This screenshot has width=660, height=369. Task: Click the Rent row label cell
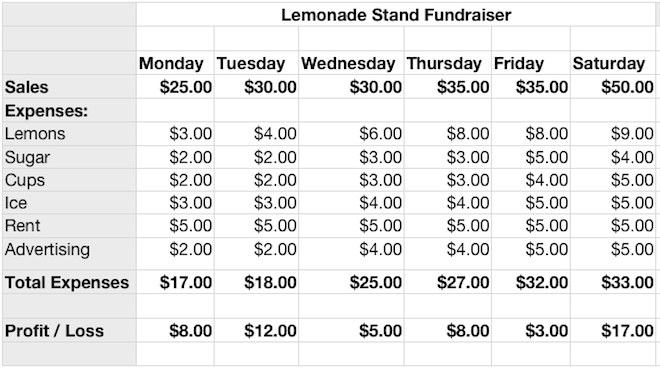[69, 226]
